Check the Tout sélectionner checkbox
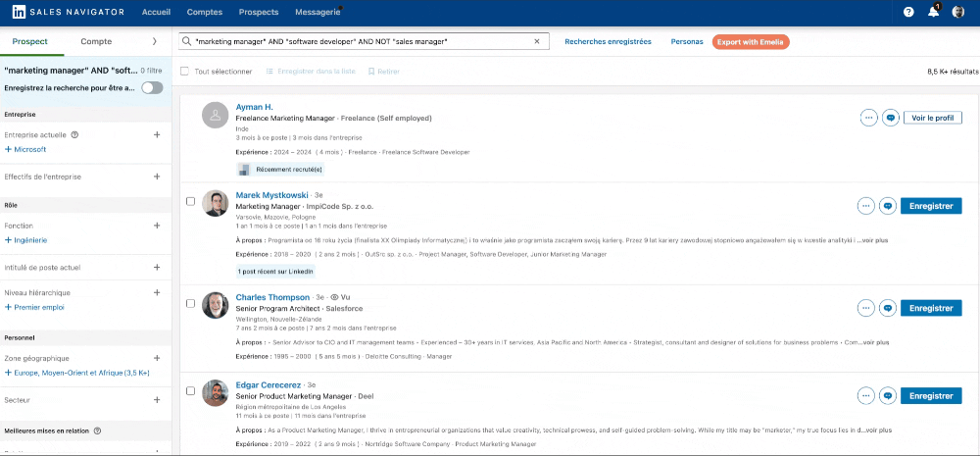This screenshot has height=456, width=980. [x=184, y=72]
